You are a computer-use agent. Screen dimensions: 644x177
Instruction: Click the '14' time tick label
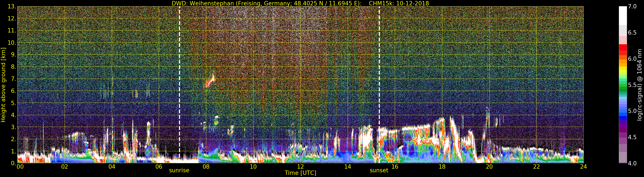click(347, 167)
